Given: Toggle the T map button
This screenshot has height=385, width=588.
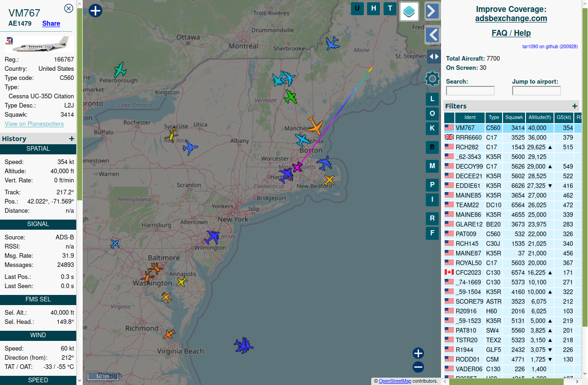Looking at the screenshot, I should pos(390,8).
